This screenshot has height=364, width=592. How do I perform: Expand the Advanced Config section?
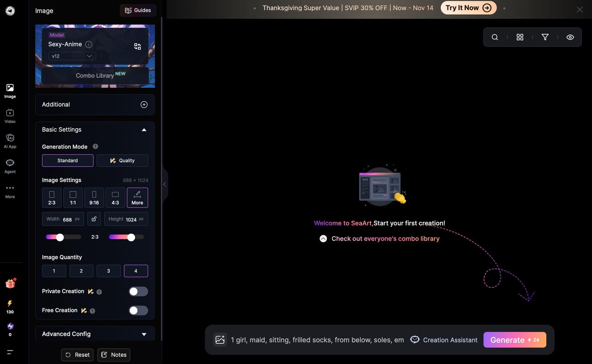tap(144, 334)
